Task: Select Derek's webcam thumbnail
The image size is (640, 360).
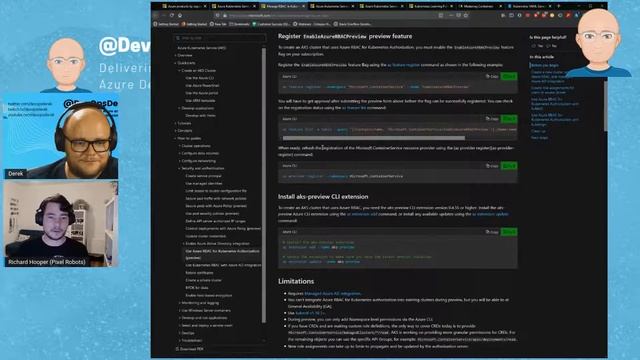Action: [61, 137]
